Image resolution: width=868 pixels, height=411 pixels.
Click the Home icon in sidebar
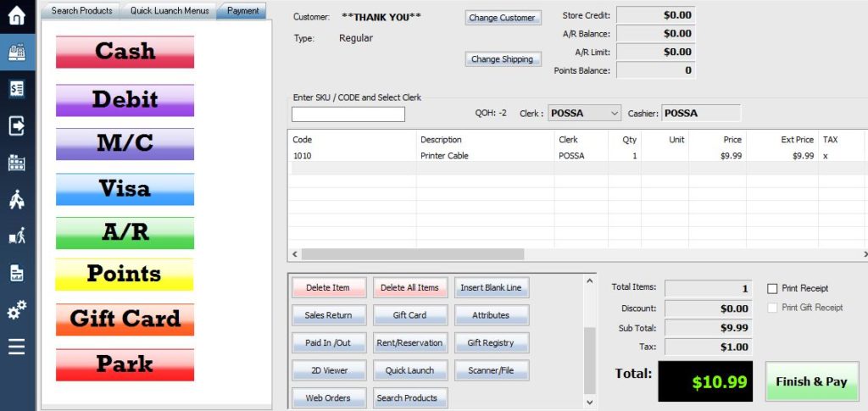[x=16, y=16]
